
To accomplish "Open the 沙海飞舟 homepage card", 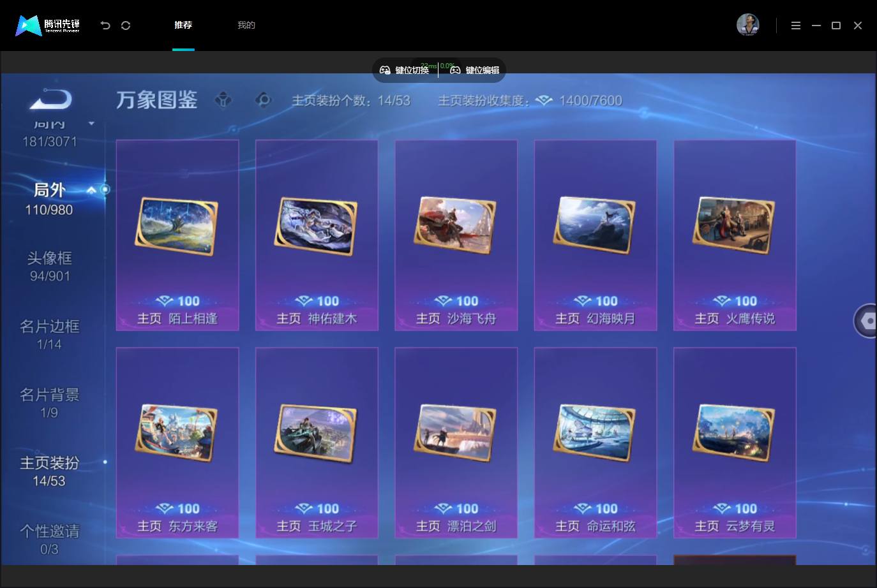I will point(456,235).
